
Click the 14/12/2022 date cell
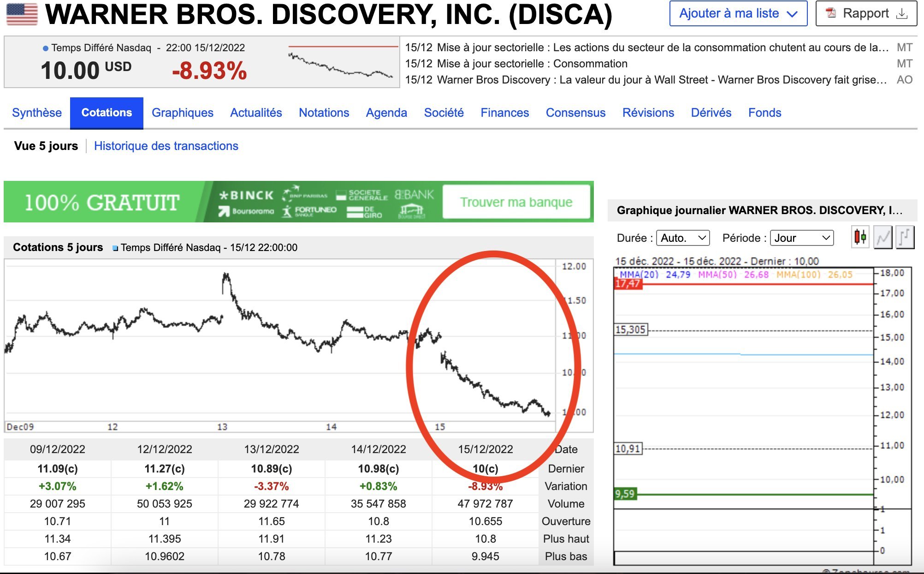[x=379, y=449]
